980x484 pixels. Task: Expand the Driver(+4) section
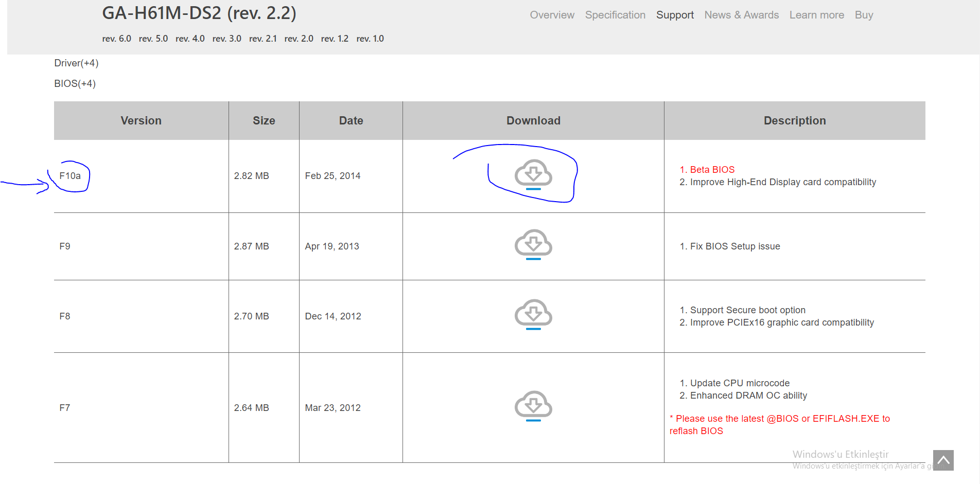76,63
